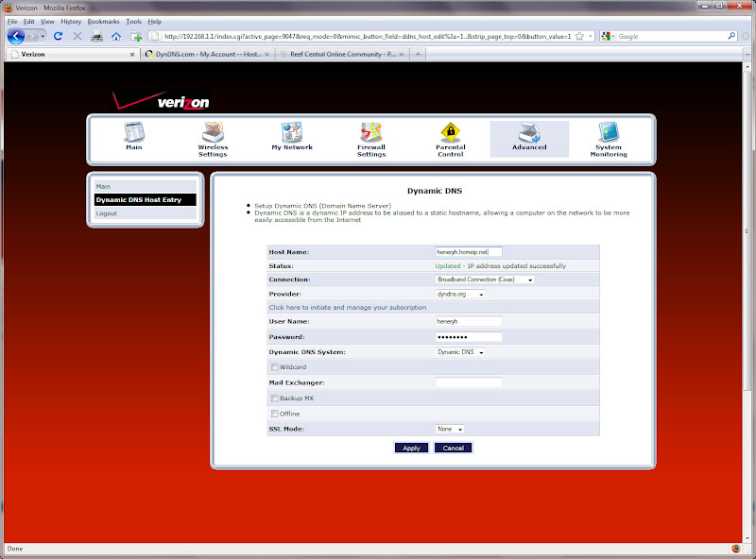Reload the page with the refresh icon
This screenshot has width=756, height=559.
[x=59, y=36]
